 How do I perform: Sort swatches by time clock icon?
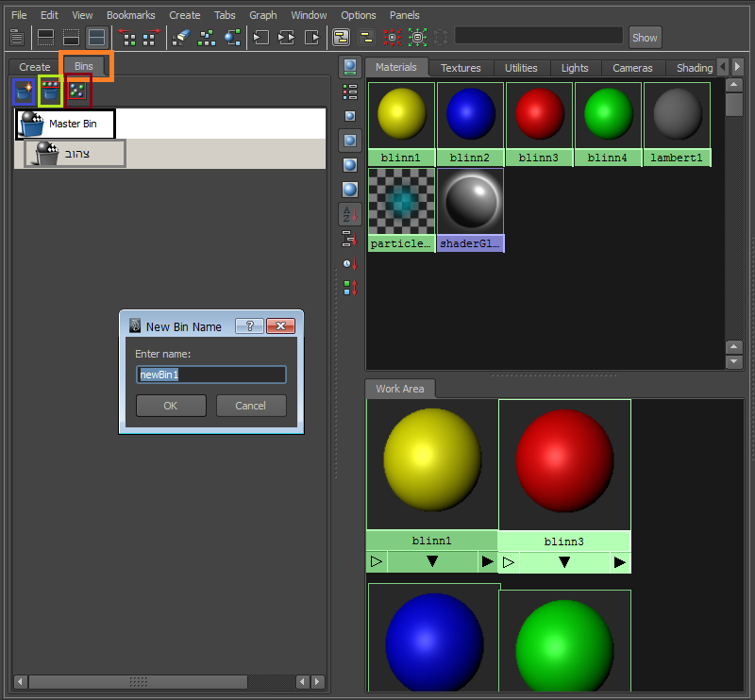[350, 264]
